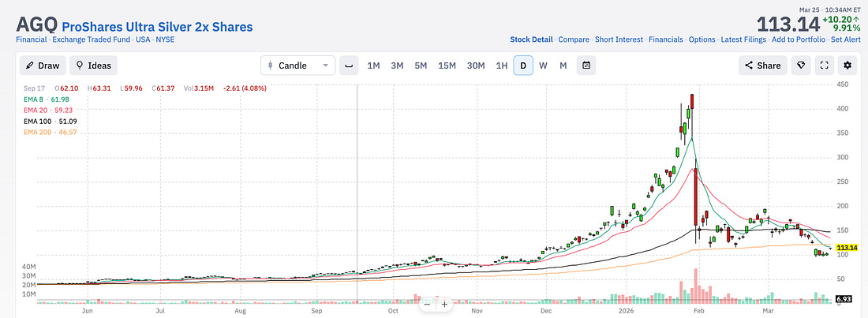
Task: Open the calendar date range icon
Action: point(586,65)
